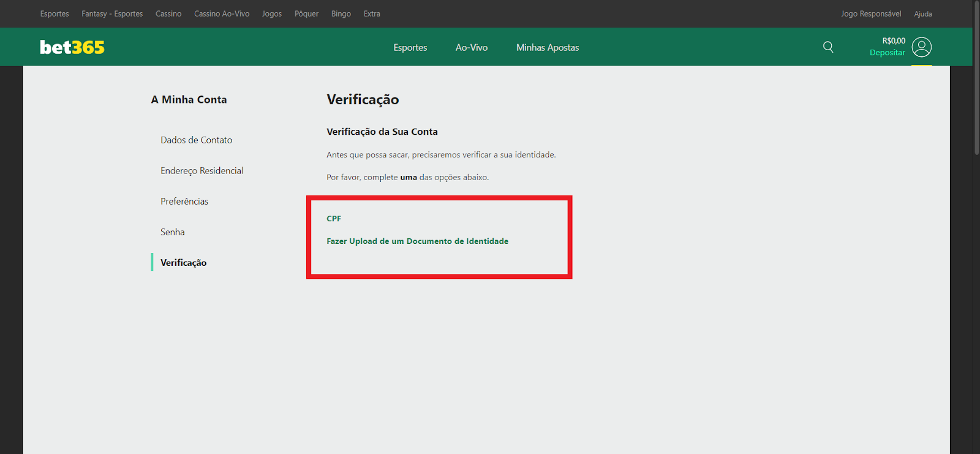Click the 'A Minha Conta' heading
The image size is (980, 454).
click(189, 99)
